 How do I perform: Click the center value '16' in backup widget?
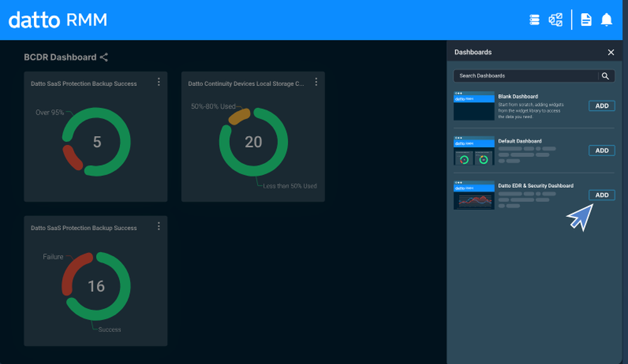[96, 286]
